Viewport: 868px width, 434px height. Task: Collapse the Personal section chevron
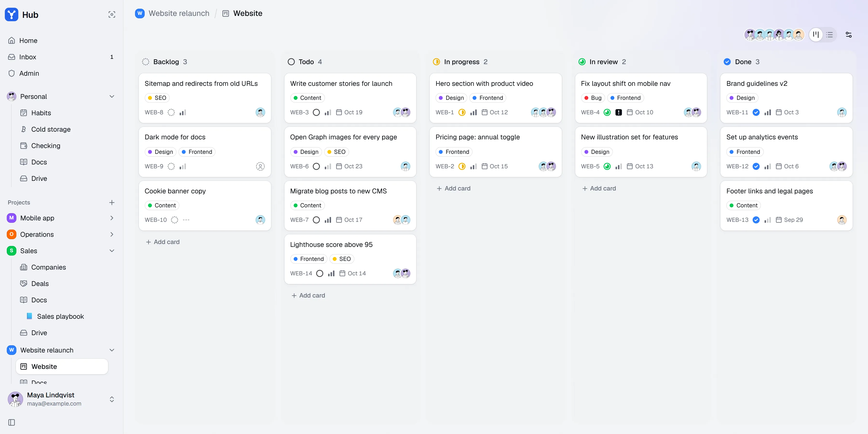pos(112,97)
